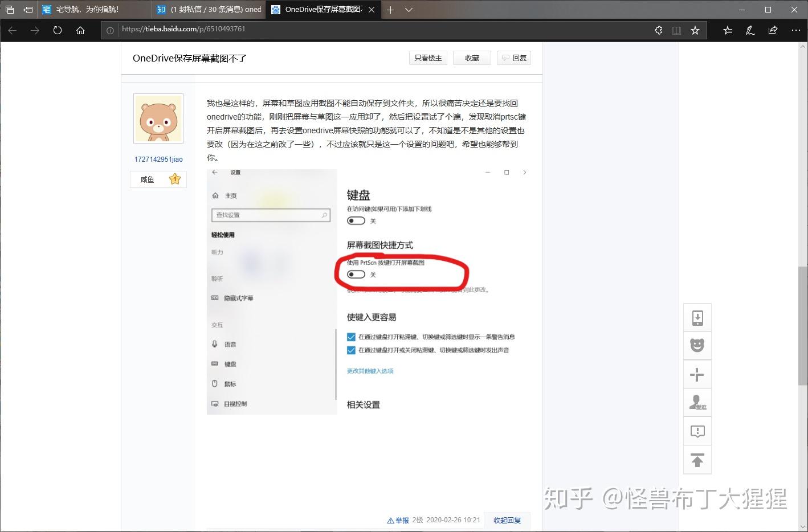Open user profile link 1727142951jiao

tap(158, 159)
